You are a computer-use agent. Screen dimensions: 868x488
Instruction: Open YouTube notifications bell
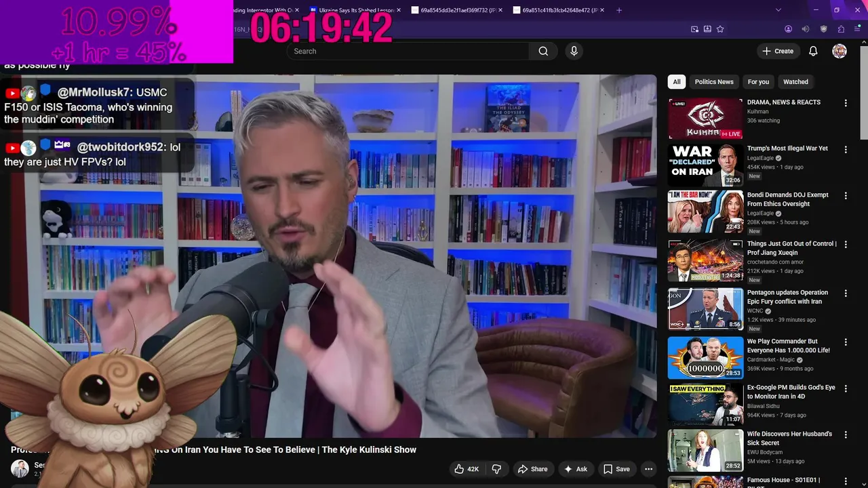tap(813, 51)
